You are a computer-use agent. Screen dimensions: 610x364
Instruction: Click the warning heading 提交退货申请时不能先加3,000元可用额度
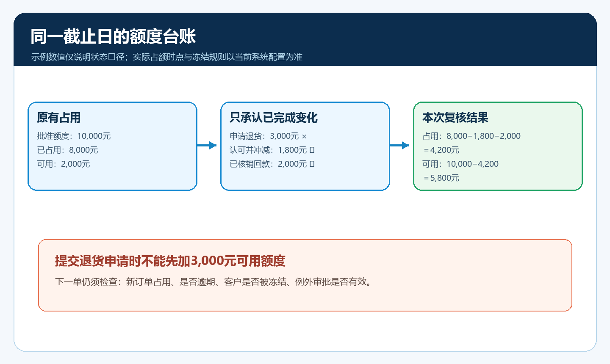pyautogui.click(x=170, y=261)
